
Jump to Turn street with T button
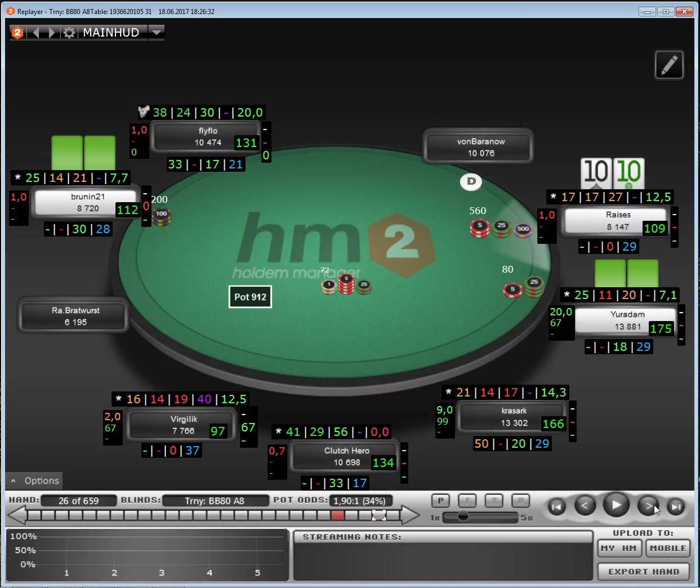[494, 500]
